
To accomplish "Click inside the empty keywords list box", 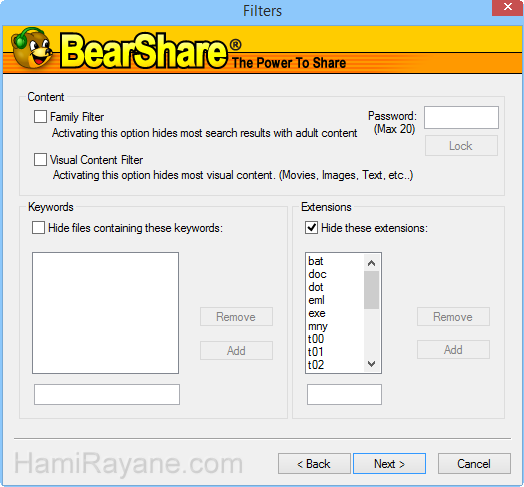I will click(x=105, y=313).
